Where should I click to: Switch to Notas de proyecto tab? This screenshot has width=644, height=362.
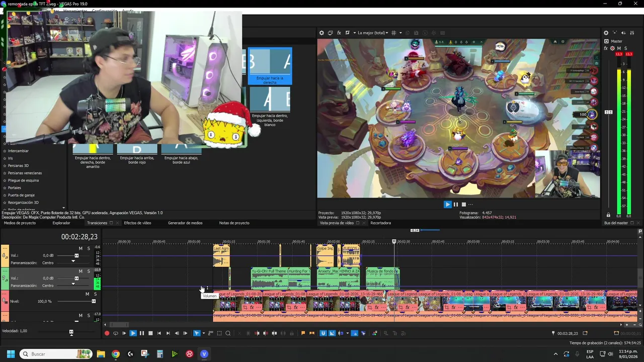[234, 223]
